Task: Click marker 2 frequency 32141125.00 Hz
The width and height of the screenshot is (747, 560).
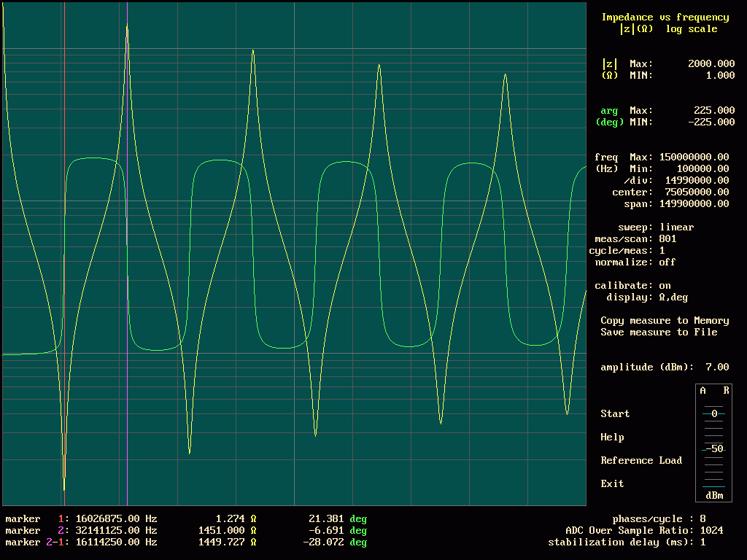Action: click(116, 531)
